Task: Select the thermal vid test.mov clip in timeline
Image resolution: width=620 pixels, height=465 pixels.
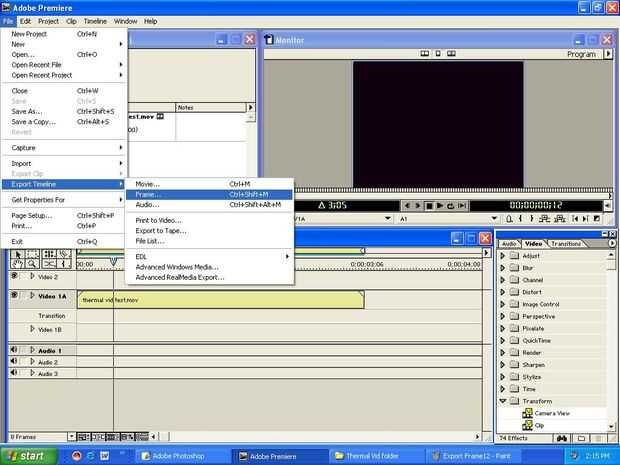Action: pos(221,300)
